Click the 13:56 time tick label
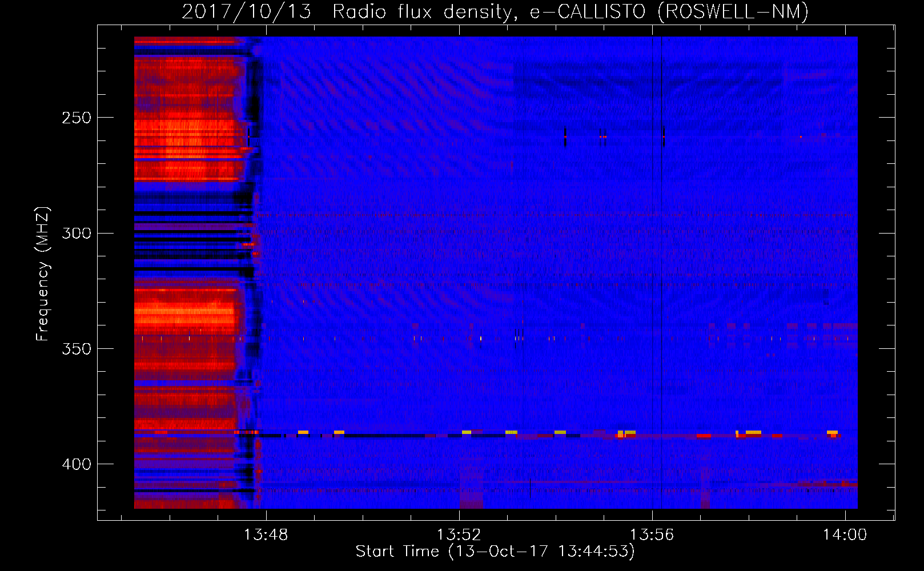 [x=652, y=534]
